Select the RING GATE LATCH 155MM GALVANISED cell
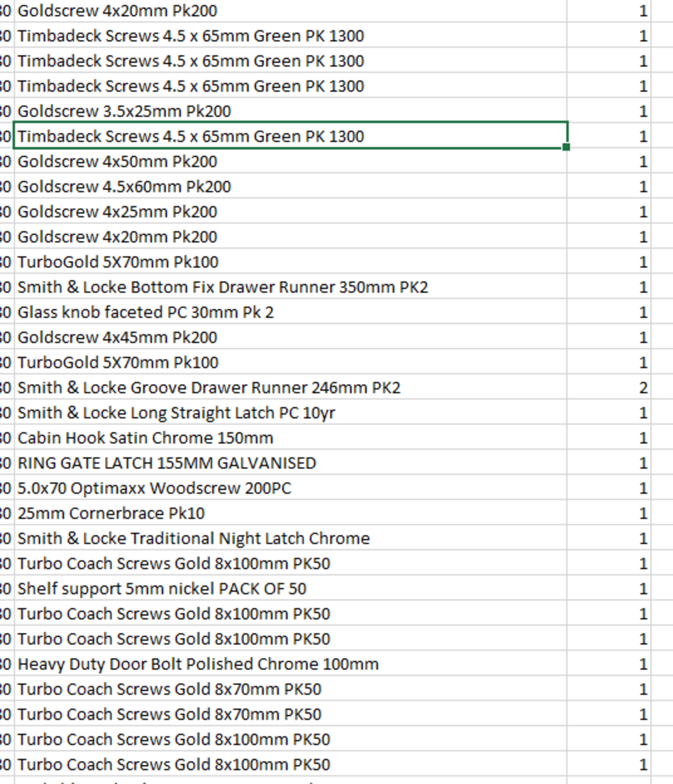Screen dimensions: 673x784 [x=291, y=463]
